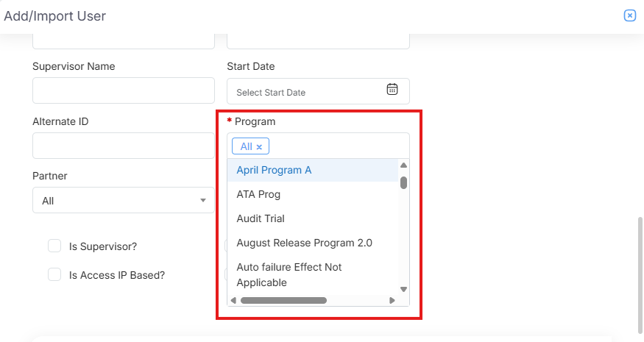Enable the Is Supervisor checkbox

pos(54,246)
